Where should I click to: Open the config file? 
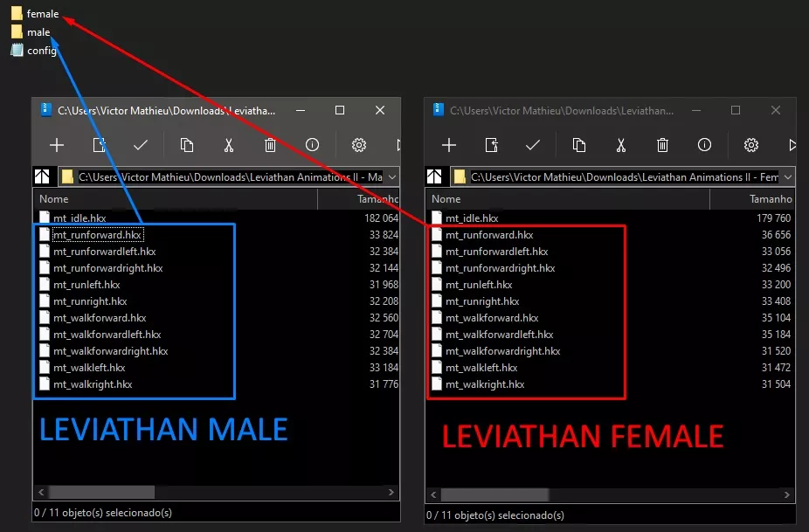tap(33, 50)
